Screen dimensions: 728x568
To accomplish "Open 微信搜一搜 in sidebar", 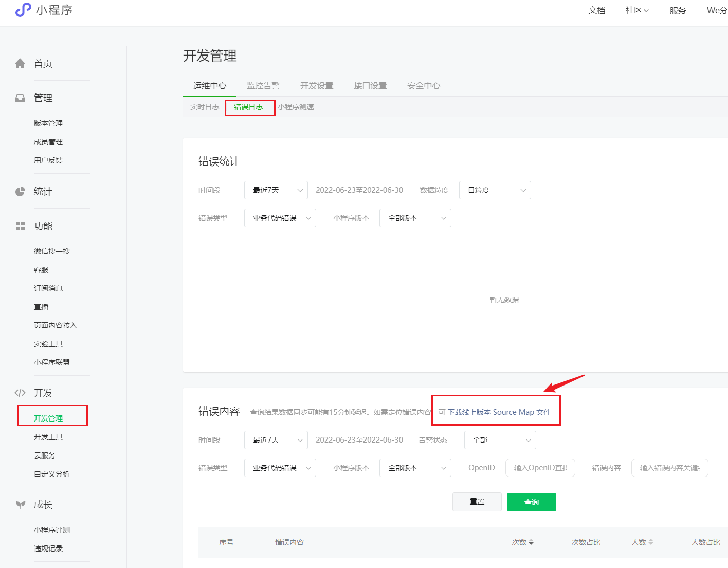I will coord(52,251).
